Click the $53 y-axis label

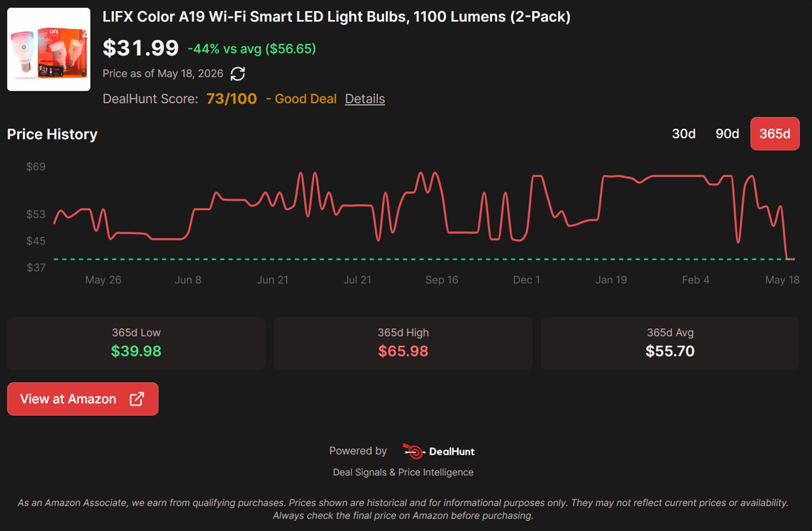click(x=36, y=214)
